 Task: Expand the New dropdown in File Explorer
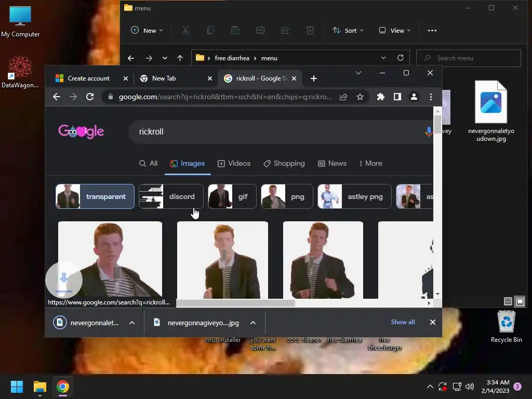(x=147, y=31)
